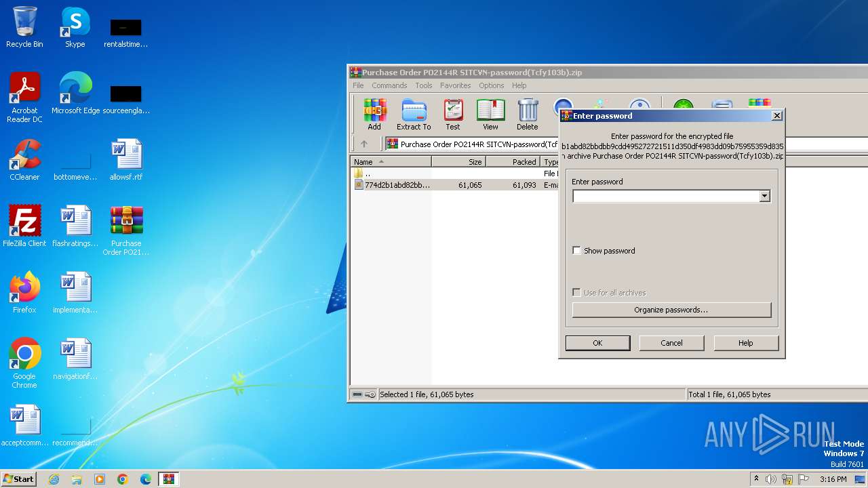The height and width of the screenshot is (488, 868).
Task: Sort file list by Name column
Action: coord(391,162)
